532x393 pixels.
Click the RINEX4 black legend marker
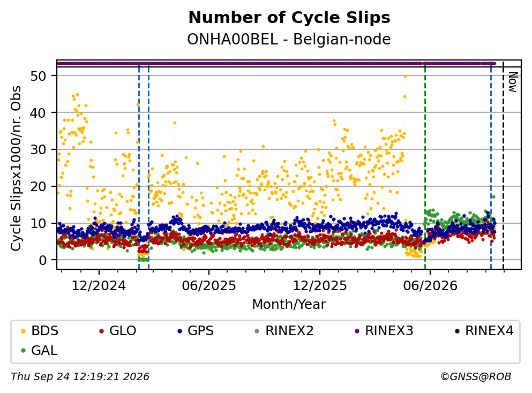tap(457, 331)
